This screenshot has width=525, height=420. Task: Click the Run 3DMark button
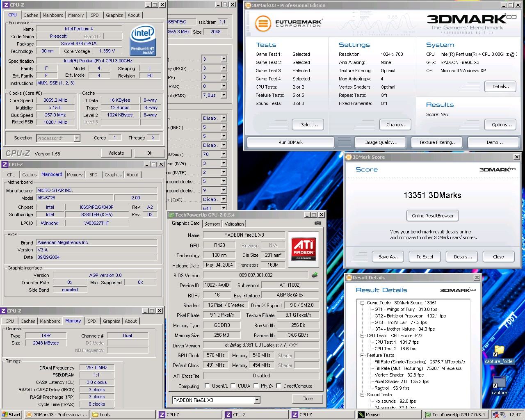290,142
